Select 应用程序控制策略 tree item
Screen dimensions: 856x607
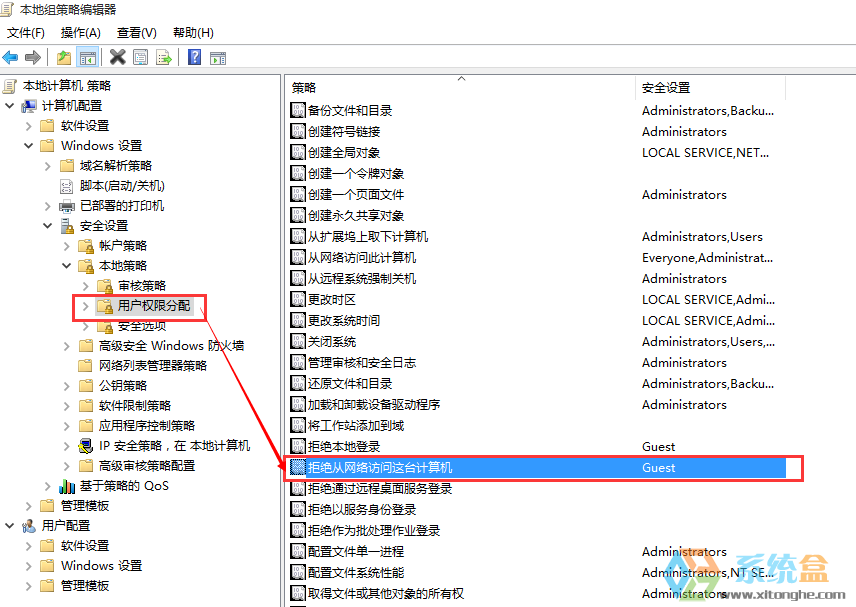(147, 426)
